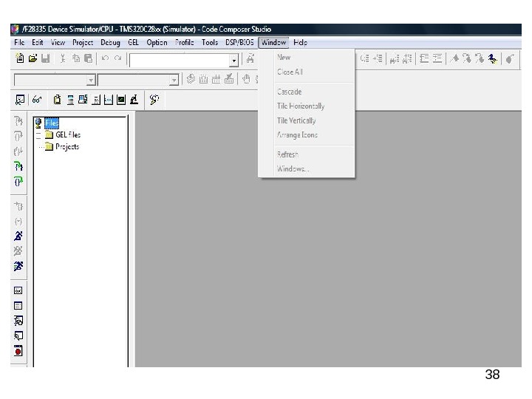Click inside the search text field
Viewport: 532px width, 399px height.
click(180, 61)
